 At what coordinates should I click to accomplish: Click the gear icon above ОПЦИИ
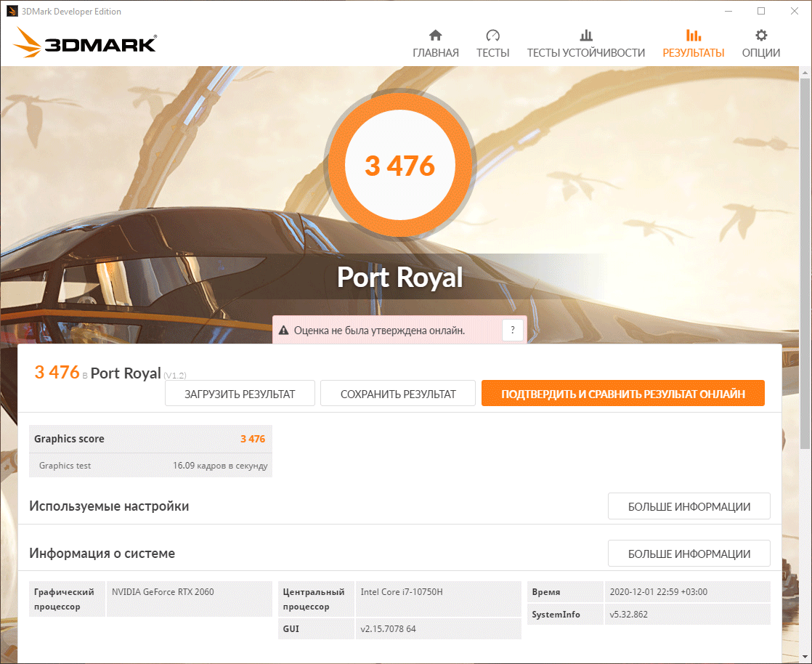coord(760,35)
